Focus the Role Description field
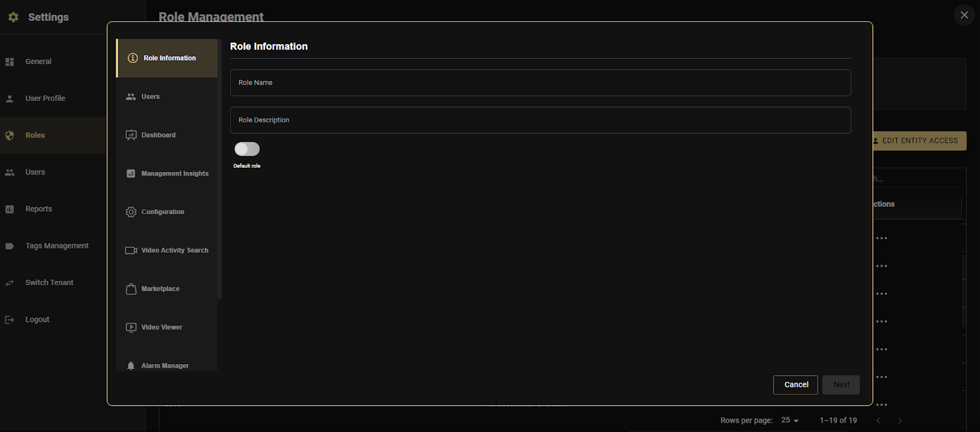The height and width of the screenshot is (432, 980). 540,121
